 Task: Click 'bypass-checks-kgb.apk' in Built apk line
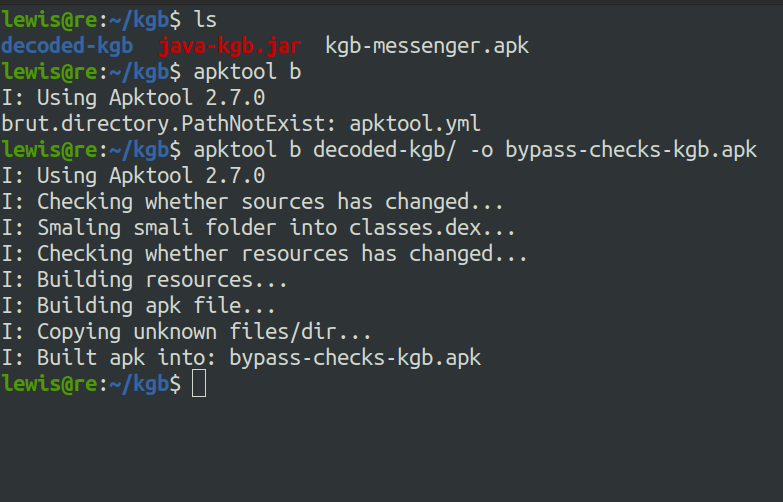pyautogui.click(x=355, y=358)
